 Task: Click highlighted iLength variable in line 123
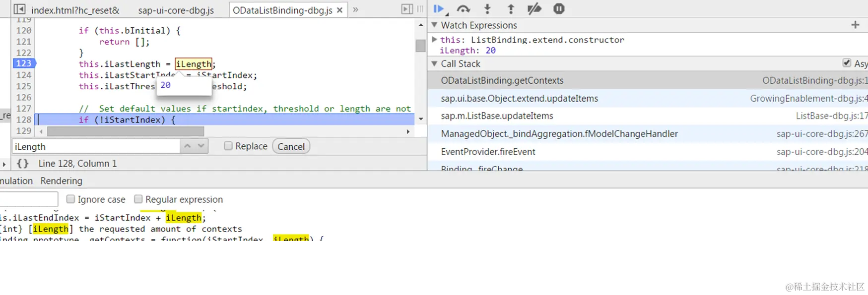(193, 64)
